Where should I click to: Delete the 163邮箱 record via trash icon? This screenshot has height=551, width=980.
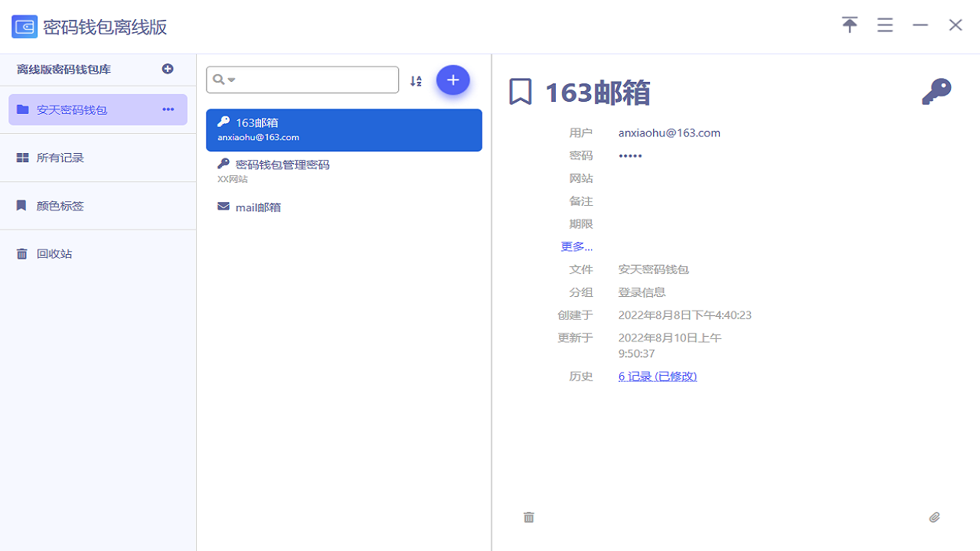click(x=528, y=517)
